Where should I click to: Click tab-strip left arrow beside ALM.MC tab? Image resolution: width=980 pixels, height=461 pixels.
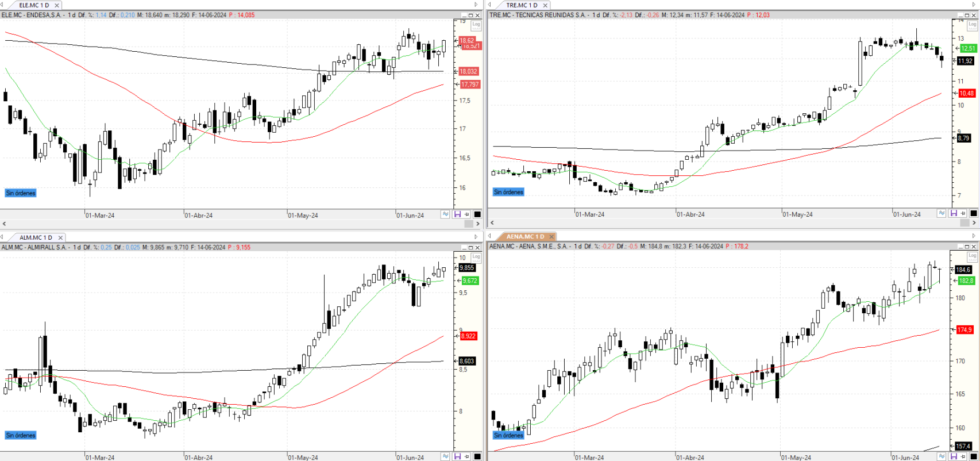pyautogui.click(x=2, y=237)
